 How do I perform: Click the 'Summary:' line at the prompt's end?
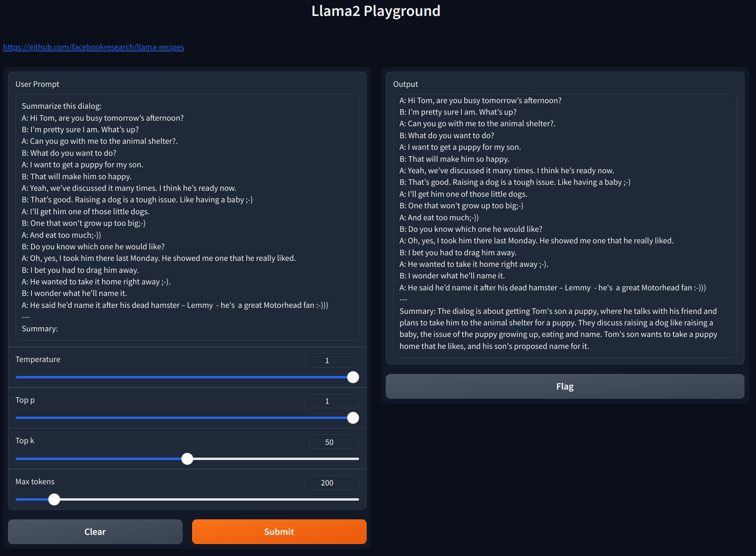(40, 329)
